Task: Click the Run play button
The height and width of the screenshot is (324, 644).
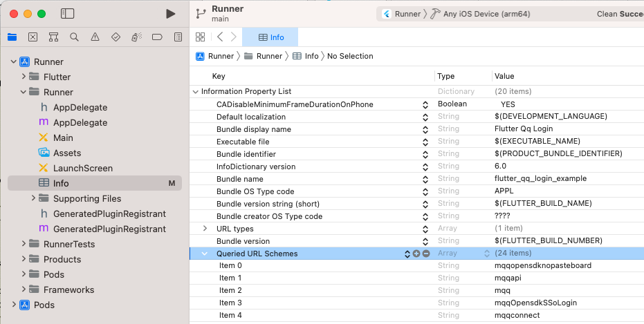Action: pos(170,14)
